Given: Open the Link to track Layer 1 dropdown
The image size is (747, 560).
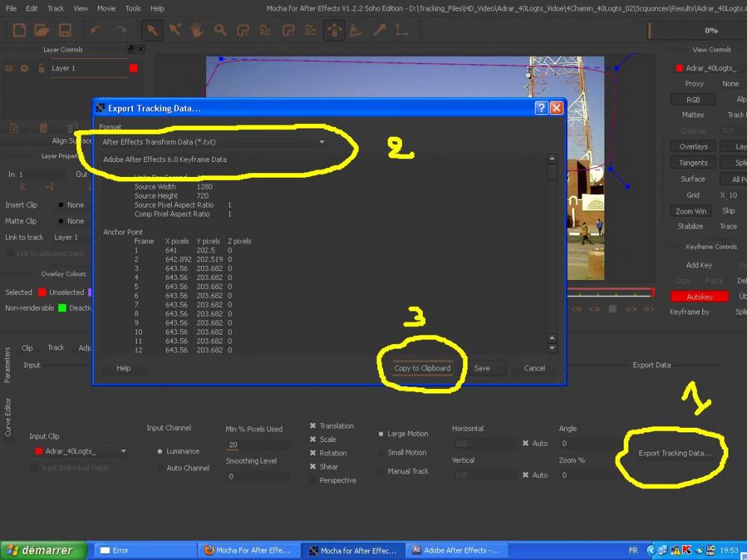Looking at the screenshot, I should tap(72, 237).
